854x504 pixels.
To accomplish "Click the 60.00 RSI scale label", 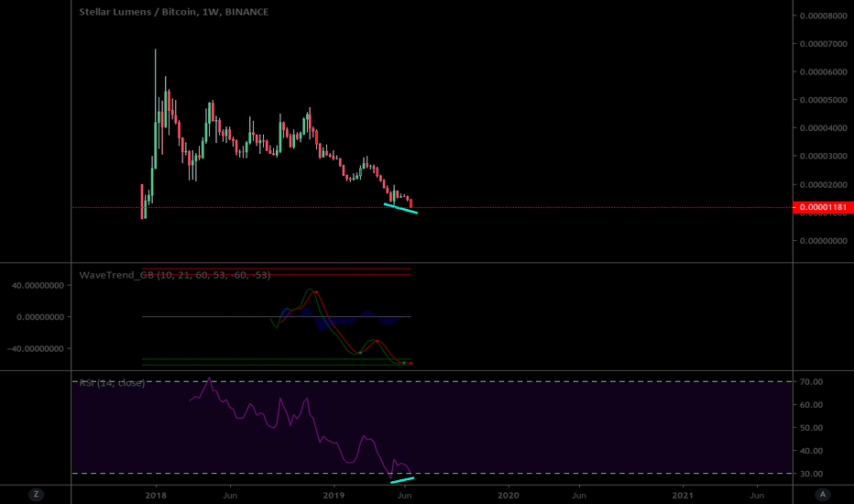I will tap(811, 405).
